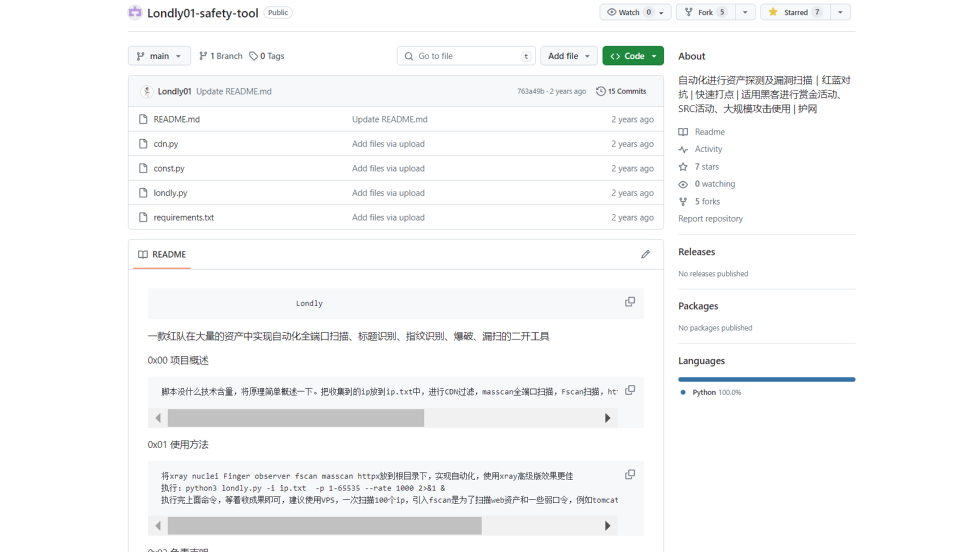Screen dimensions: 980x552
Task: Click the 15 Commits history clock icon
Action: click(601, 91)
